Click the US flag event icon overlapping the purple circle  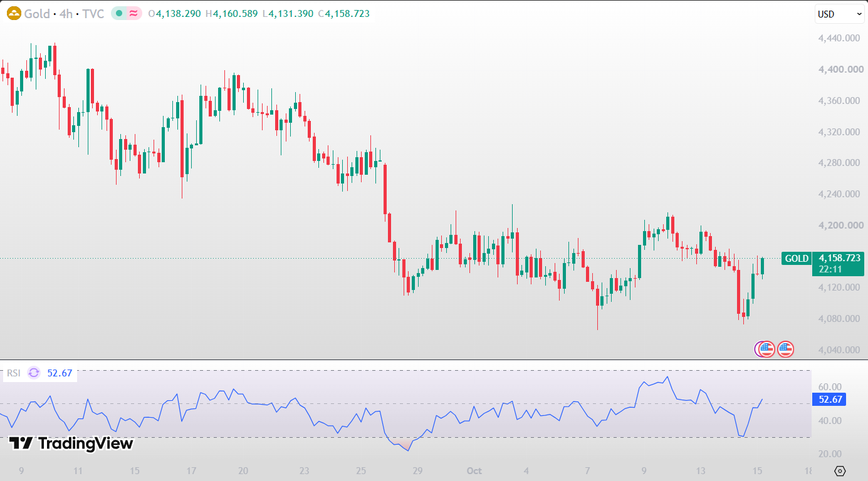click(x=766, y=349)
